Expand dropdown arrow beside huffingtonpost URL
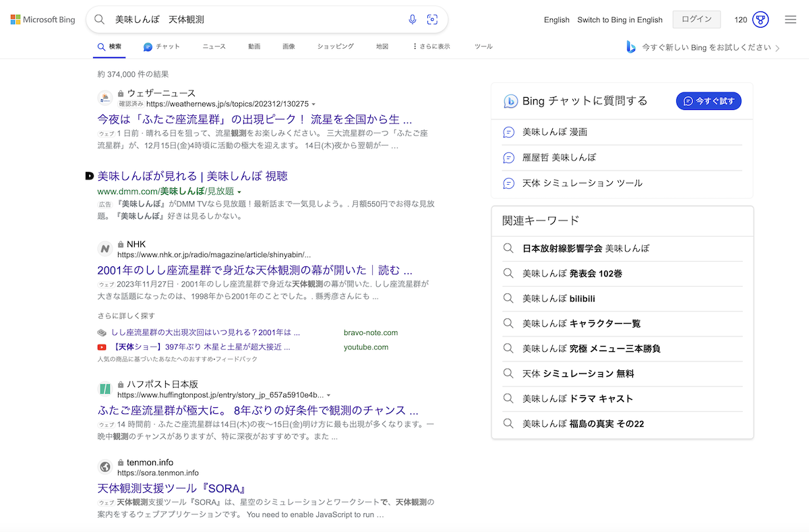 (328, 395)
